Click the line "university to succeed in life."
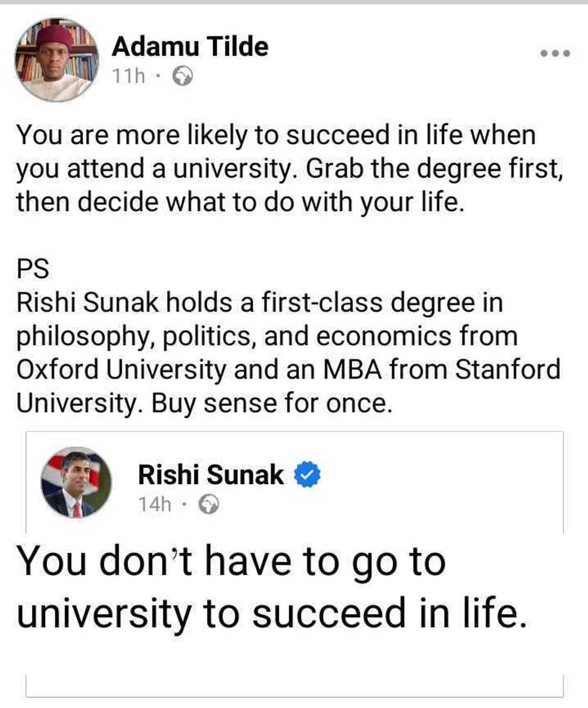The image size is (588, 708). pos(271,613)
